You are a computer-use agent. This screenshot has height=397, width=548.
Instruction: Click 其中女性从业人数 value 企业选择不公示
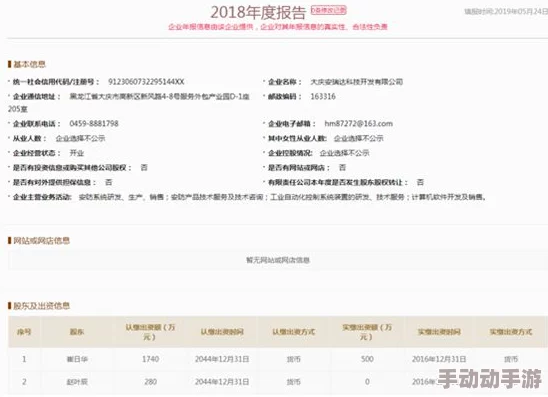[x=359, y=138]
